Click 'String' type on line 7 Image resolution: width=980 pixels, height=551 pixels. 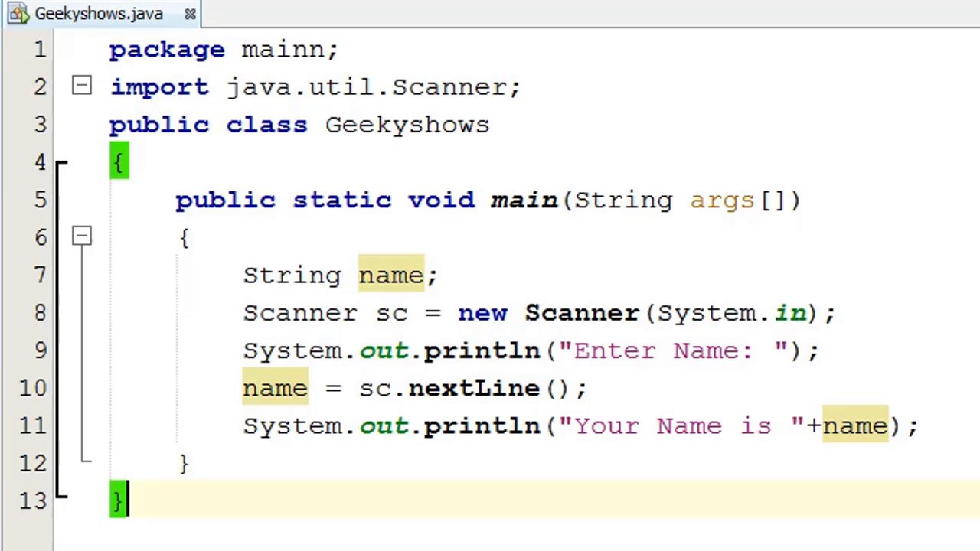coord(292,276)
